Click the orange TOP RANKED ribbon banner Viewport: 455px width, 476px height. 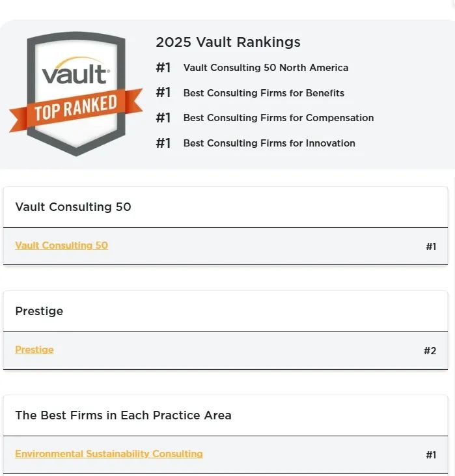(76, 110)
